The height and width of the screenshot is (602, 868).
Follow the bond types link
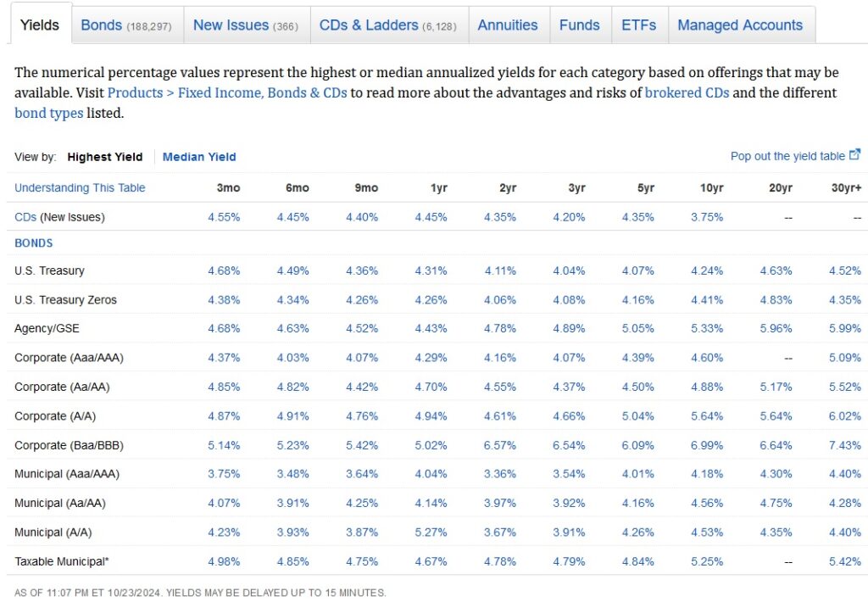click(48, 114)
